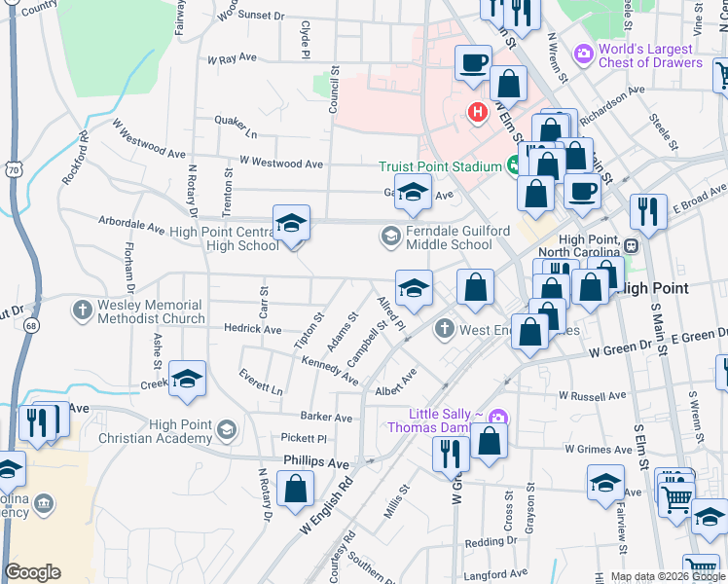This screenshot has width=728, height=584.
Task: Click the Phillips Ave street label
Action: click(x=316, y=462)
